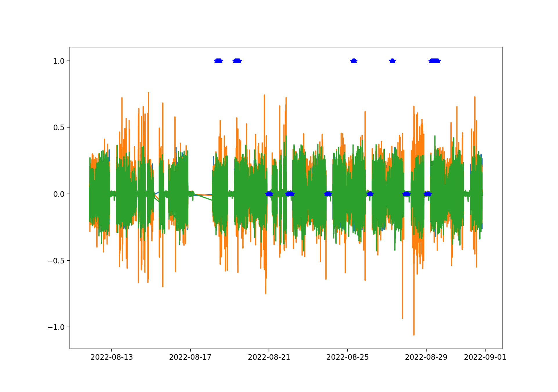Select the leftmost blue marker cluster at 1.0
Screen dimensions: 558x392
pyautogui.click(x=218, y=61)
